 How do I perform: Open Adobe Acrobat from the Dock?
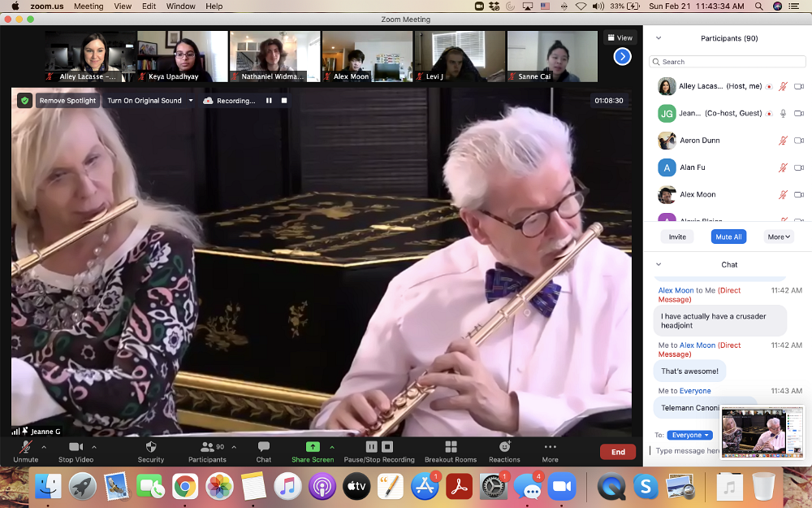click(x=459, y=487)
